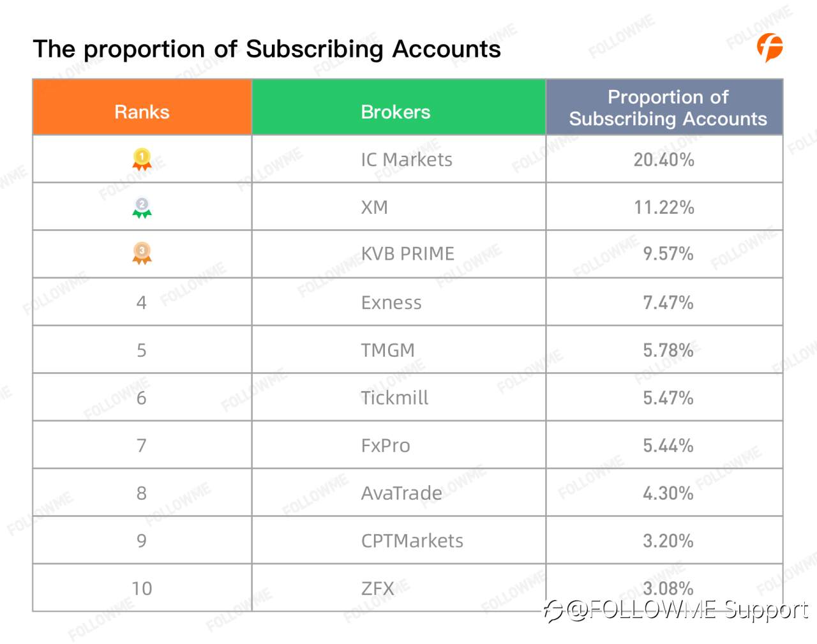
Task: Click the Tickmill broker name
Action: point(394,398)
